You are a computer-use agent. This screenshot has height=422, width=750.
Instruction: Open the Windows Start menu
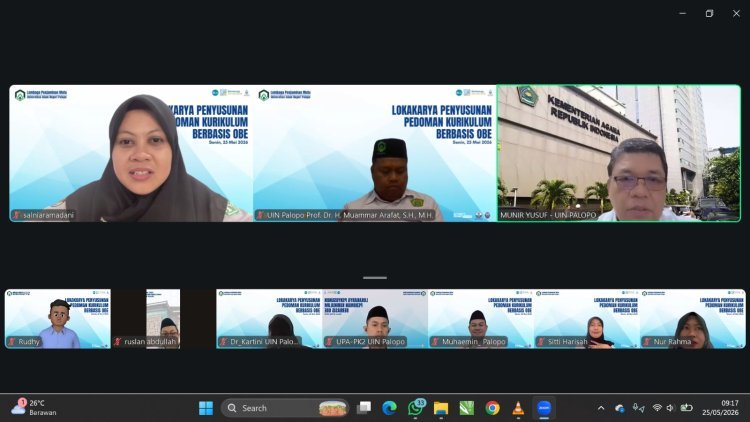206,408
